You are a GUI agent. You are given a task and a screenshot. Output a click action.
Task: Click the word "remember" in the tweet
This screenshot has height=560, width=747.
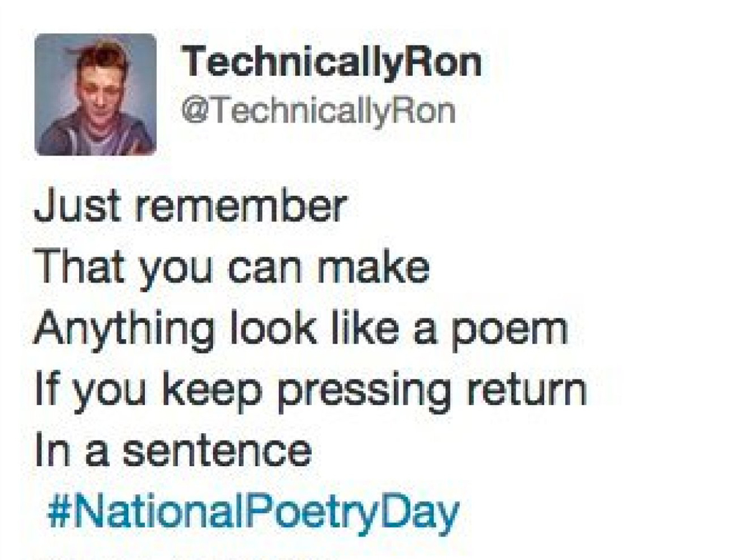241,207
